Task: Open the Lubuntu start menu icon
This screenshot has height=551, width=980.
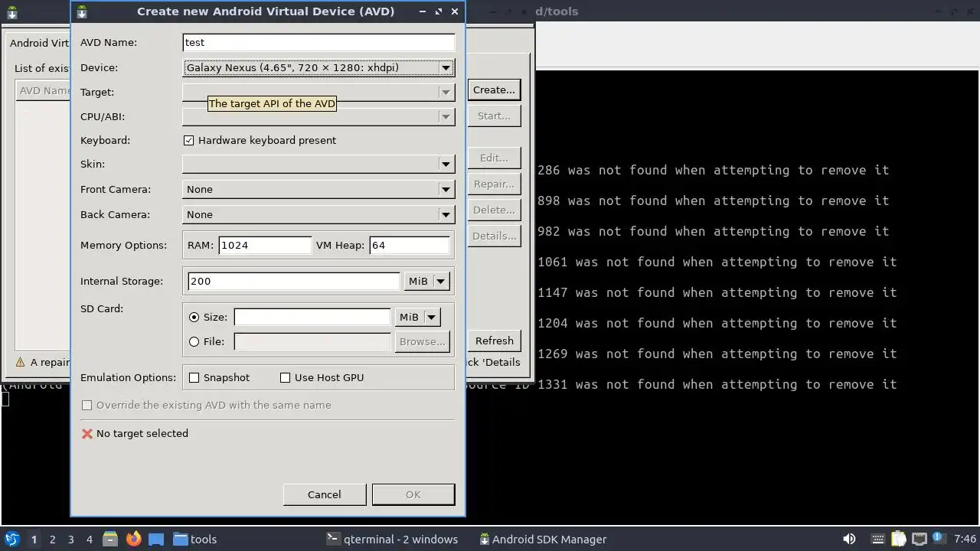Action: coord(12,539)
